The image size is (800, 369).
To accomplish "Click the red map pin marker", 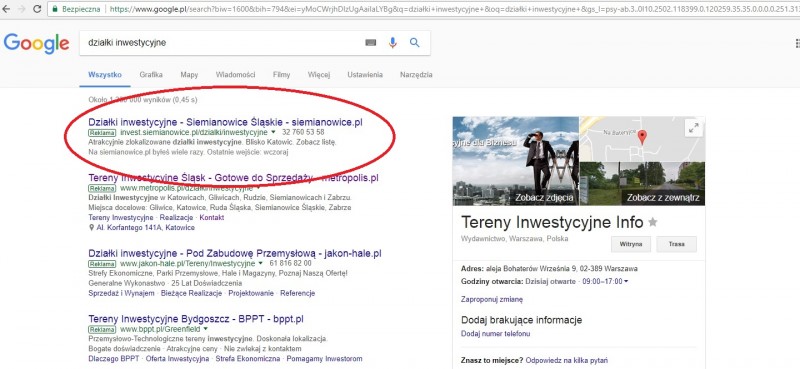I will [x=642, y=136].
